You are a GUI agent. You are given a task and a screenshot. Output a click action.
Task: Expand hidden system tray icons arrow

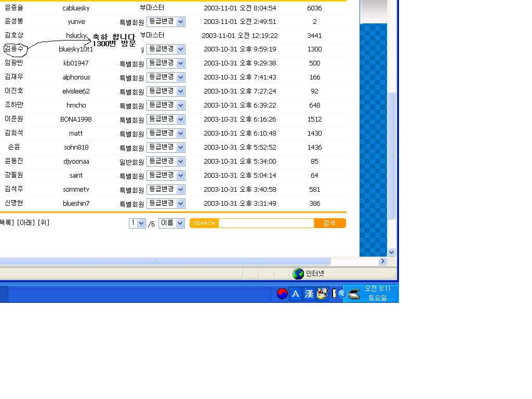click(x=342, y=294)
